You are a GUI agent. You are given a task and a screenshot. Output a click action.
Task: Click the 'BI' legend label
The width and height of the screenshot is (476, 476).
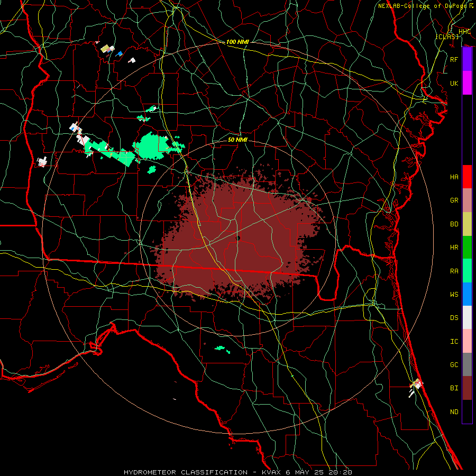tap(454, 388)
